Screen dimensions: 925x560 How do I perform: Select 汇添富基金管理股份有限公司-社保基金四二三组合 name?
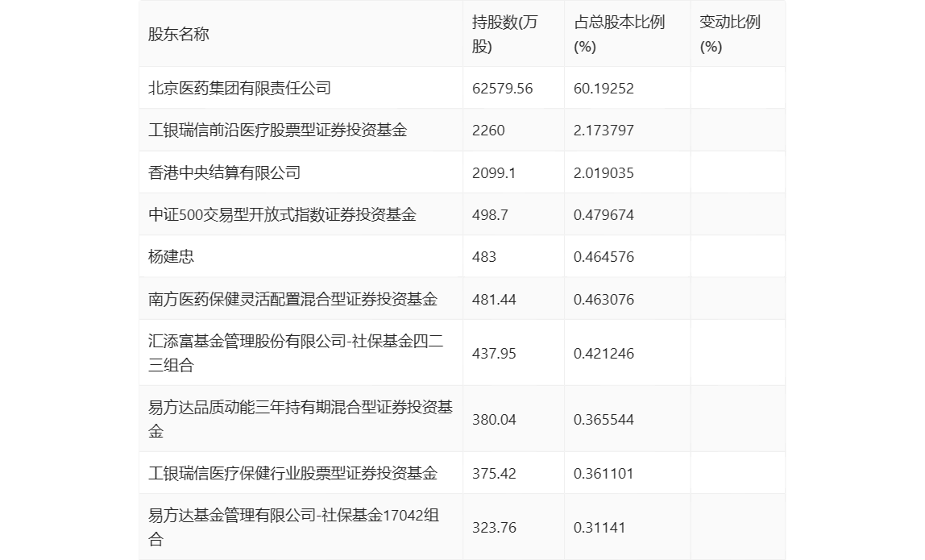[297, 353]
